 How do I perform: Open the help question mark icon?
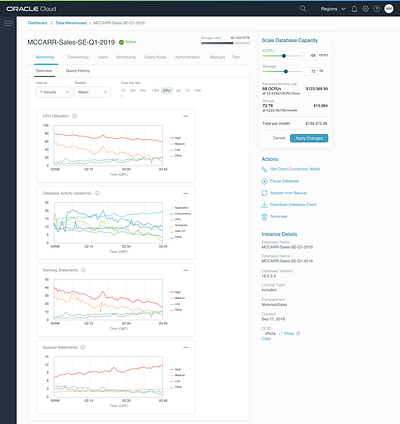(377, 9)
